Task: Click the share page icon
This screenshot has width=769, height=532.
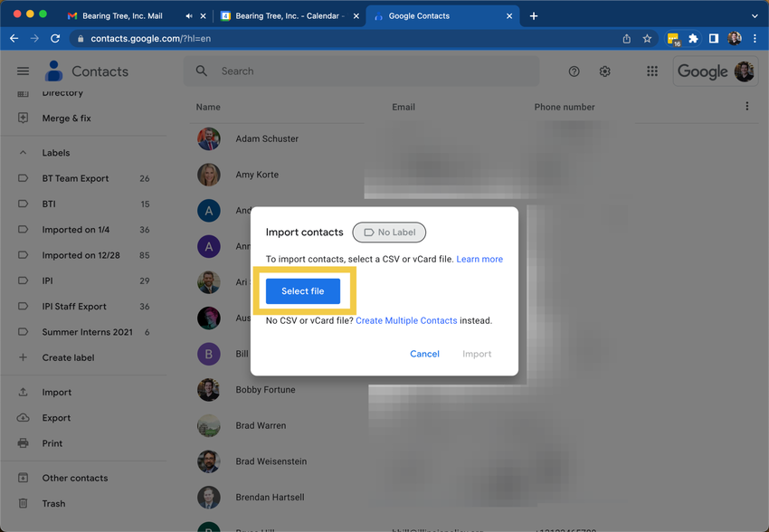Action: click(626, 39)
